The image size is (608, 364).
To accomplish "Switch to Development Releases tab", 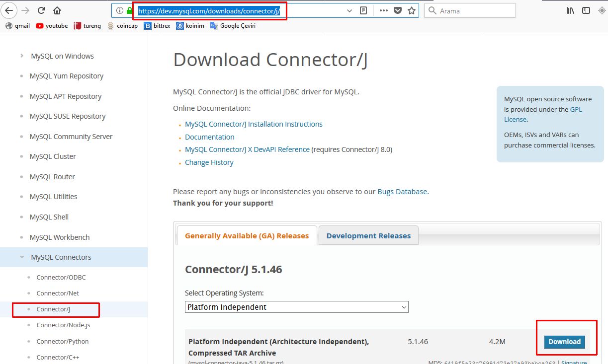I will (x=368, y=235).
